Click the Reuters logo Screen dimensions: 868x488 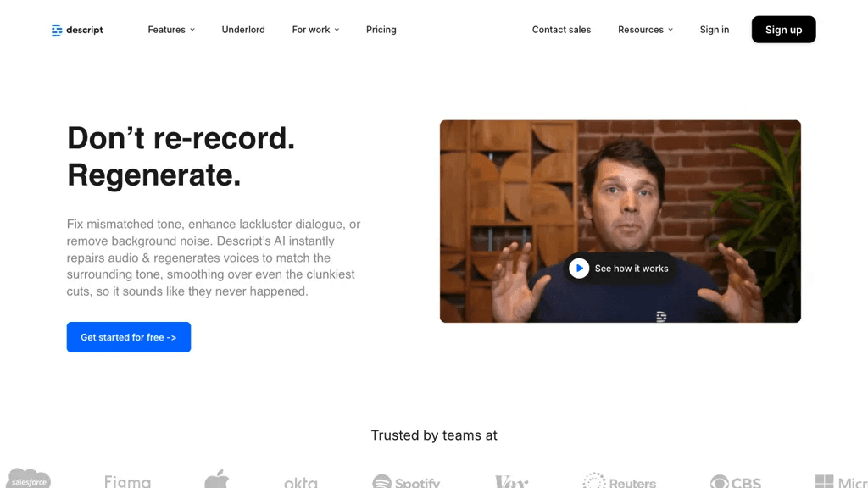point(619,480)
